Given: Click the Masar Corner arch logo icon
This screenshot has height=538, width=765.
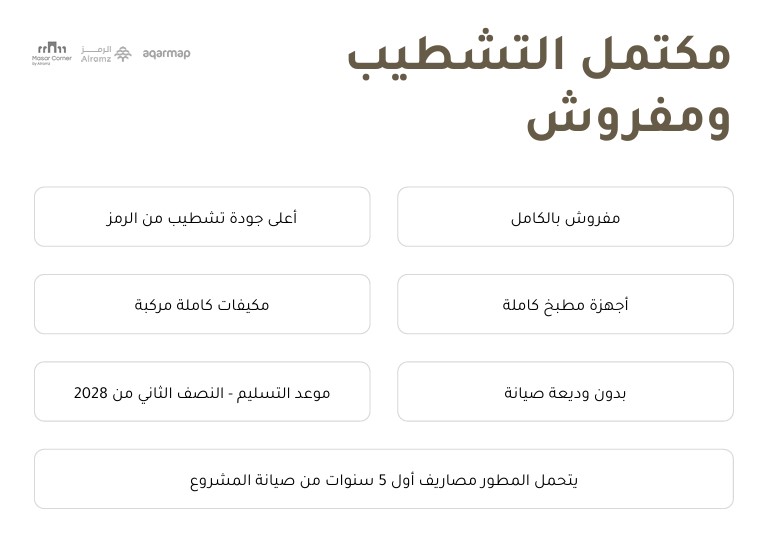Looking at the screenshot, I should [52, 47].
